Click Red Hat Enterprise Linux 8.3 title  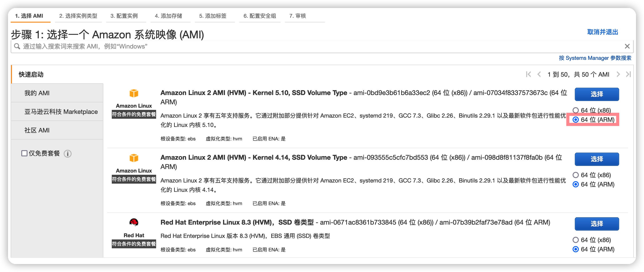pyautogui.click(x=237, y=222)
